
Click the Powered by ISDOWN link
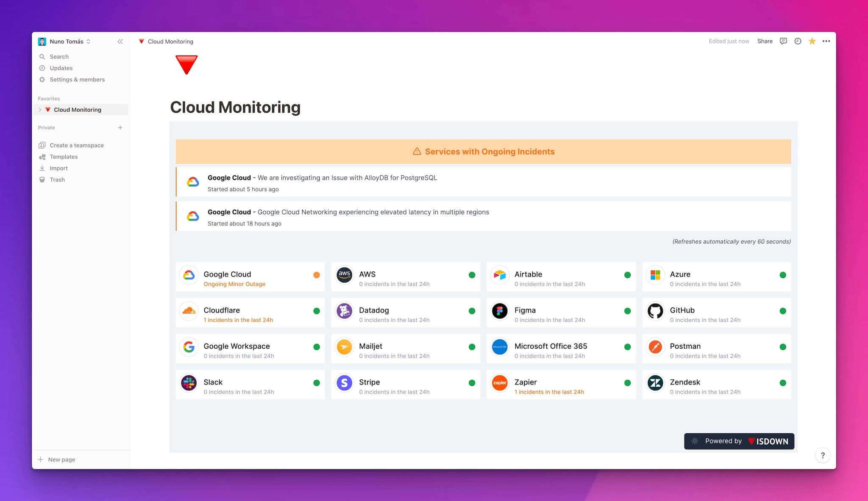tap(739, 441)
